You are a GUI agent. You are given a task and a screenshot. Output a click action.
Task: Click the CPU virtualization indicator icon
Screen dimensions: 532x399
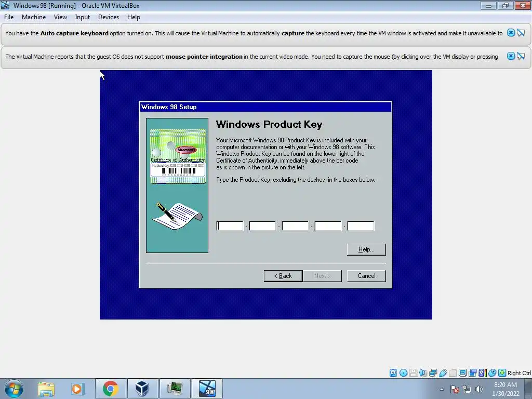(x=482, y=373)
